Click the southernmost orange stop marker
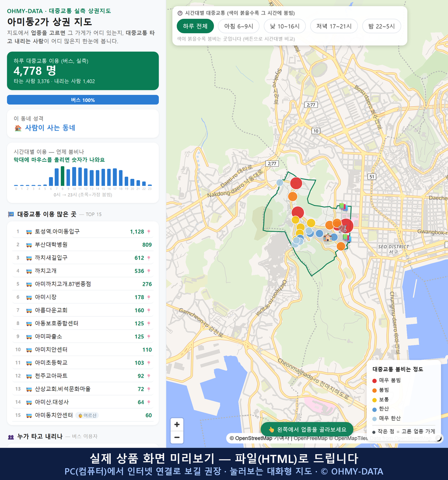 [341, 246]
